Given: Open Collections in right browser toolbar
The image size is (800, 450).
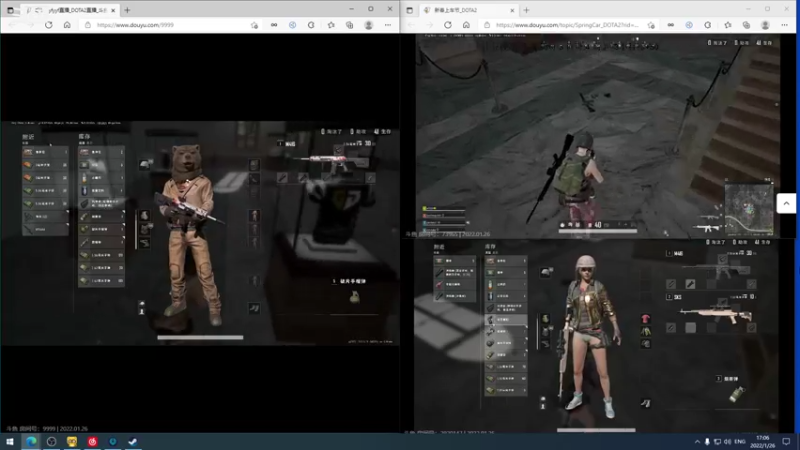Looking at the screenshot, I should [746, 25].
